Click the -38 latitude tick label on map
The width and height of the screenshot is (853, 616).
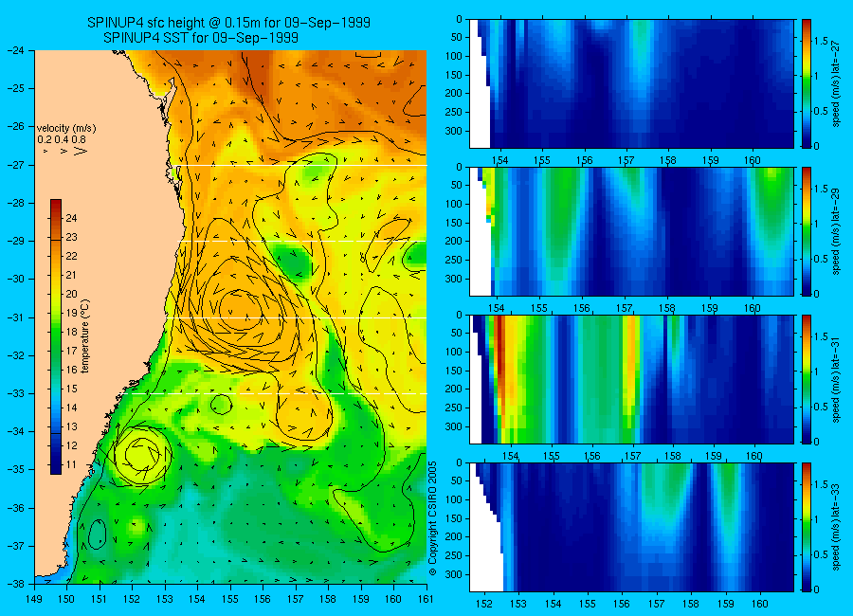16,584
